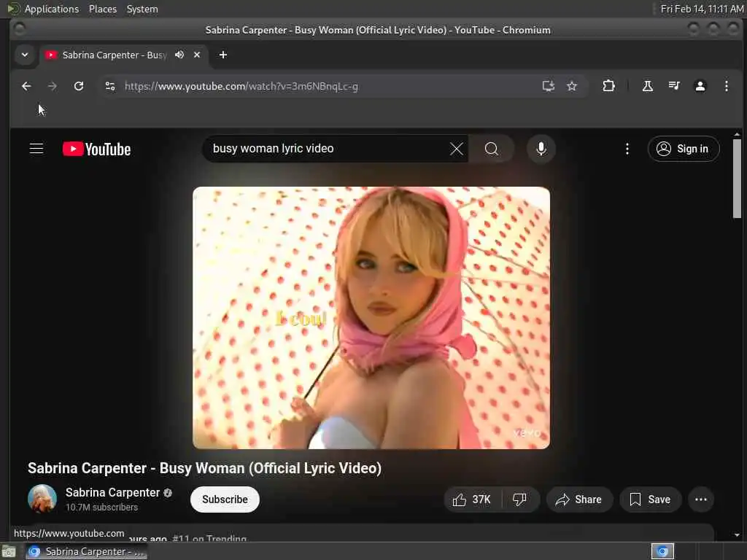The width and height of the screenshot is (747, 560).
Task: Click the 10.7M subscribers text
Action: [101, 507]
